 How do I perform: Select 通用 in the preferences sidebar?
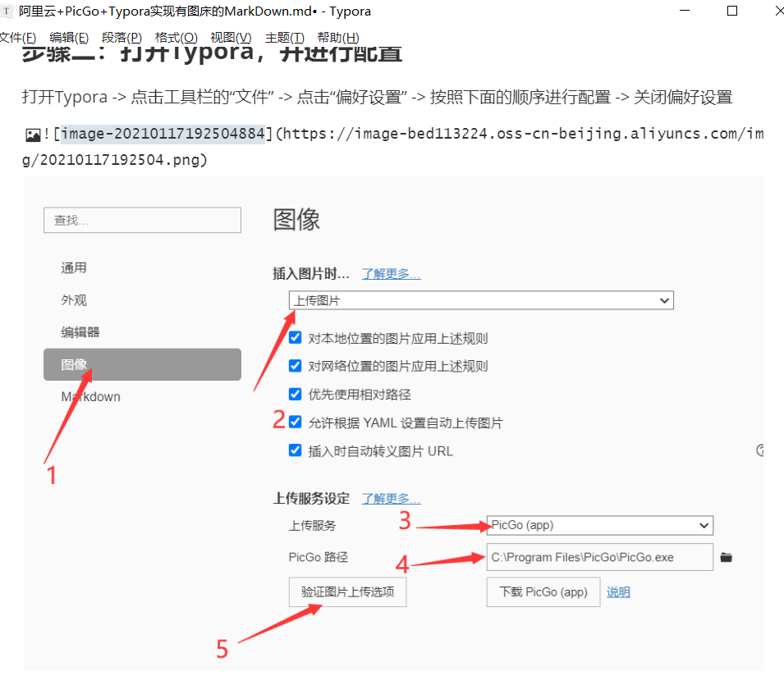[74, 267]
